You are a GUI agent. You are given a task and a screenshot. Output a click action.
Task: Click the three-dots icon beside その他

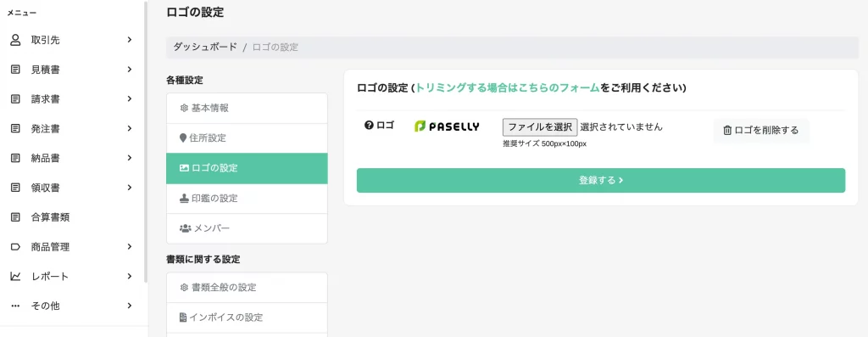(x=15, y=306)
